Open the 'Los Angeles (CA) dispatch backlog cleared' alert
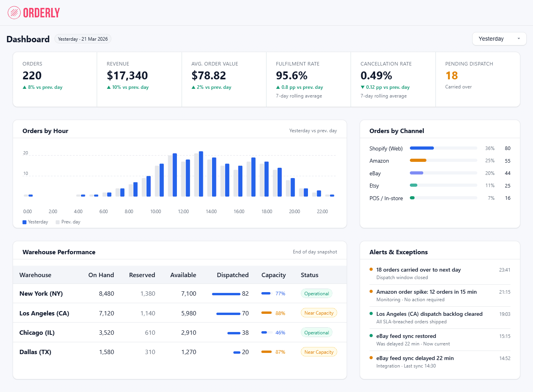 click(x=440, y=318)
